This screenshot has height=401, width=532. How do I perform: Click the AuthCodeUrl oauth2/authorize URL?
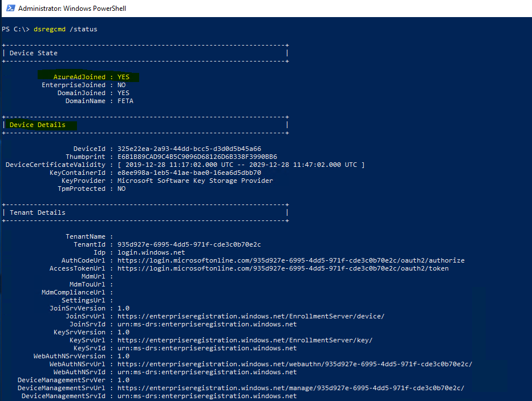point(291,261)
